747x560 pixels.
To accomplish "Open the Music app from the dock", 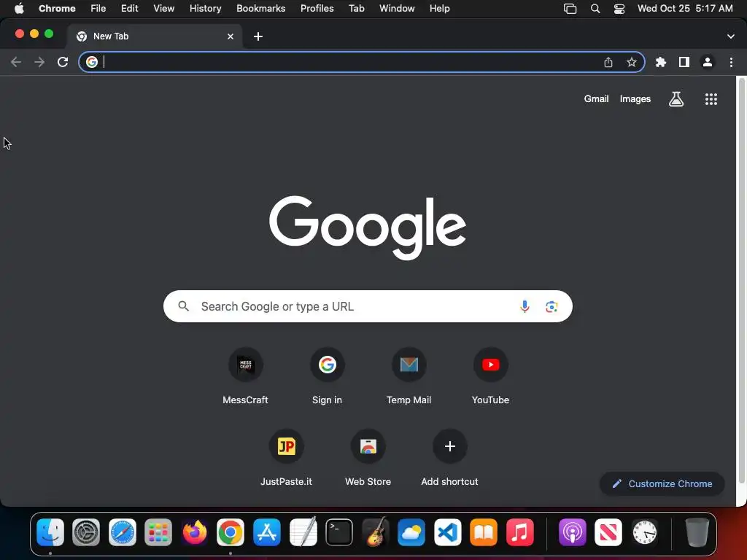I will click(x=519, y=532).
